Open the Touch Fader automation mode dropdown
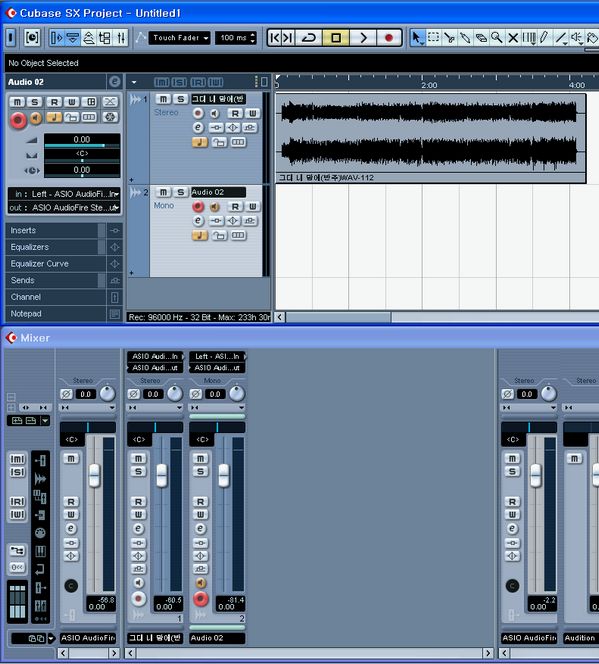 click(x=179, y=38)
